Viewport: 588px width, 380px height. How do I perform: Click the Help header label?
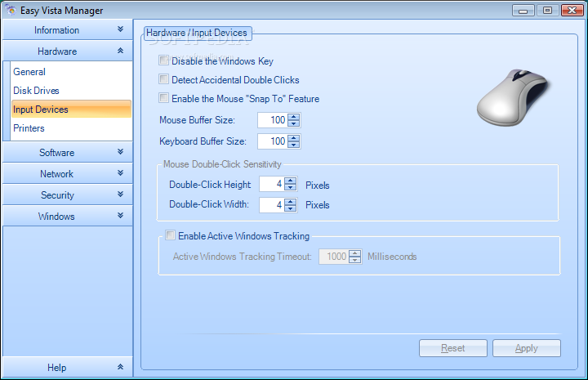[56, 368]
